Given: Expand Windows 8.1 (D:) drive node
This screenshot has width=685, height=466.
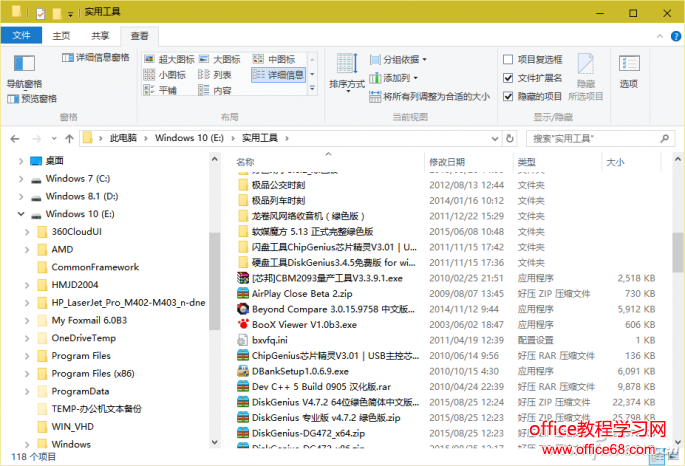Looking at the screenshot, I should point(21,197).
